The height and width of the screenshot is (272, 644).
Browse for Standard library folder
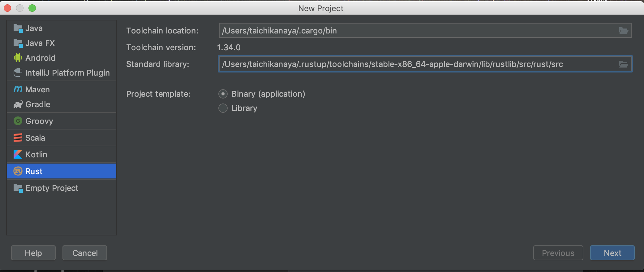click(x=623, y=64)
